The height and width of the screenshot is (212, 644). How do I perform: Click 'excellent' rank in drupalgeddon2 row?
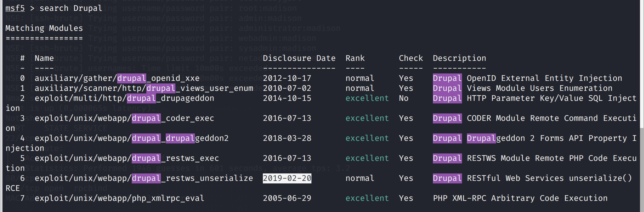[367, 138]
